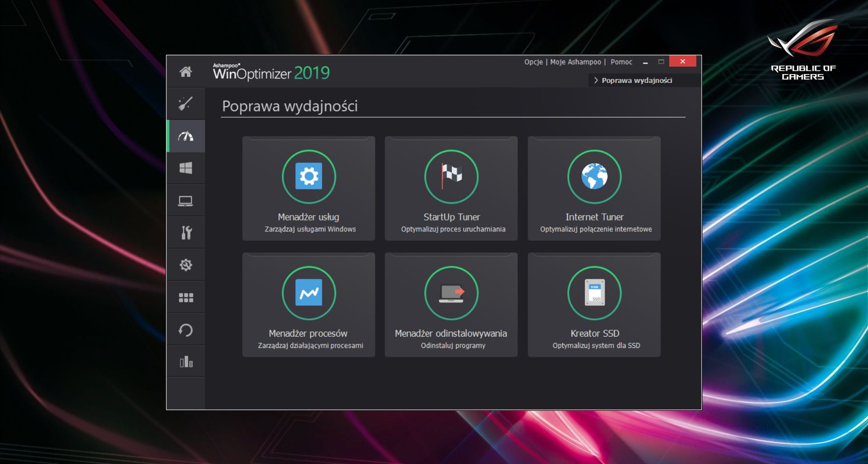Open StartUp Tuner title label
868x464 pixels.
click(x=452, y=217)
